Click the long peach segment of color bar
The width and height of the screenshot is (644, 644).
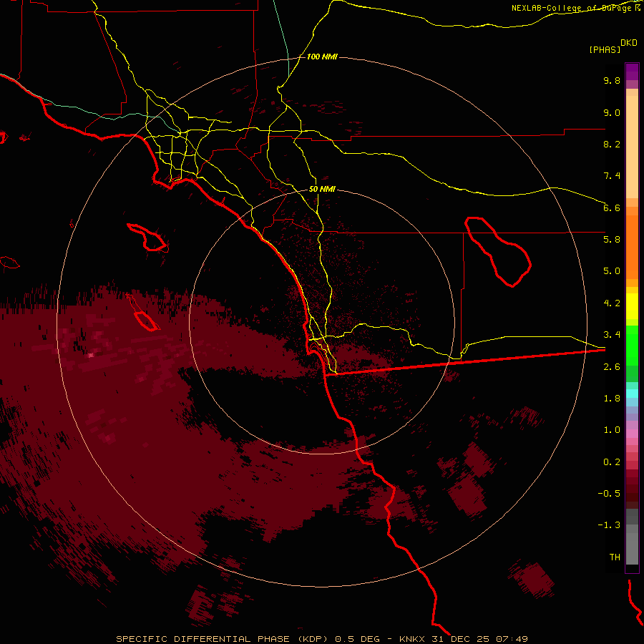(x=632, y=147)
